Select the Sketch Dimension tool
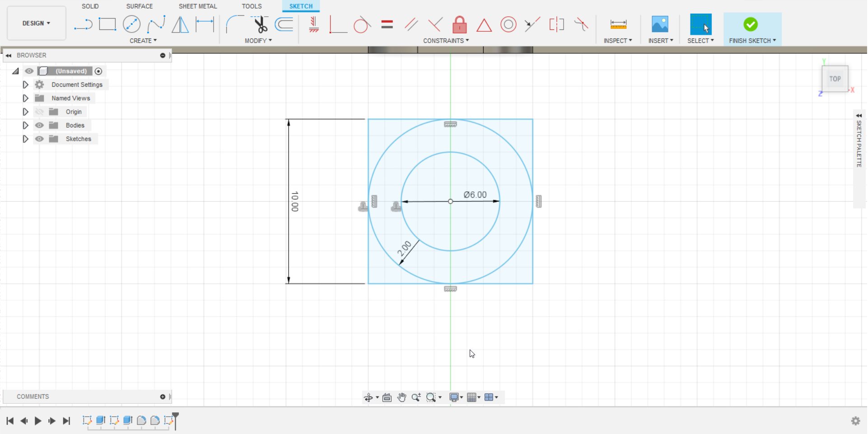The width and height of the screenshot is (868, 434). coord(205,24)
